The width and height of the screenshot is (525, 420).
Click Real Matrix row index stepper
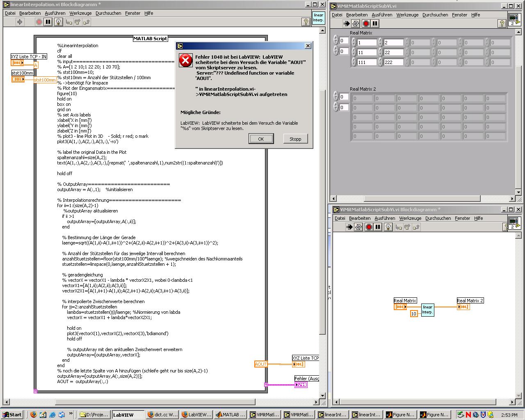point(336,41)
